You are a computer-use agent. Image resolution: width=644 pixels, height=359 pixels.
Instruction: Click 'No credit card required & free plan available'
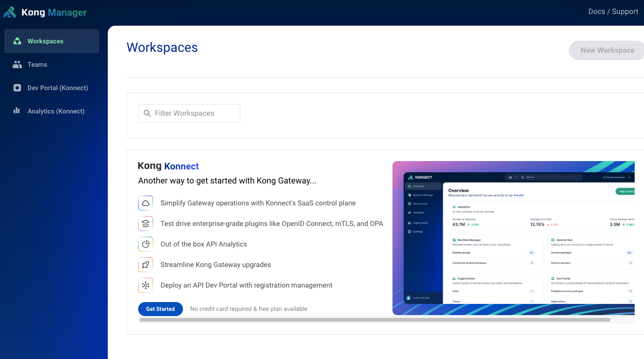(249, 309)
